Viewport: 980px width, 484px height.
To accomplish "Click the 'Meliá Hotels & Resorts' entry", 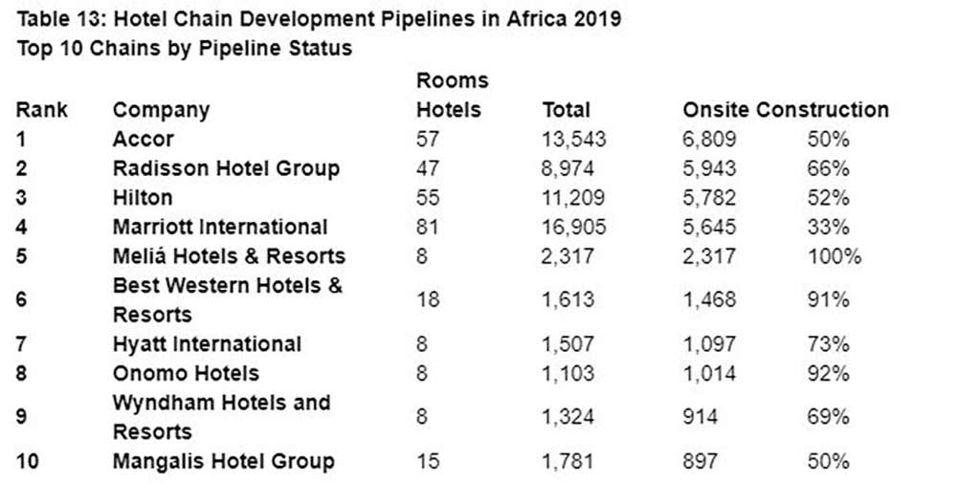I will 229,256.
